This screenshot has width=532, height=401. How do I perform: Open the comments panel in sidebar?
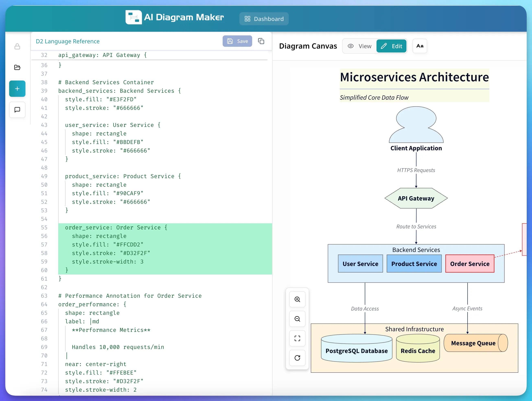pos(17,110)
